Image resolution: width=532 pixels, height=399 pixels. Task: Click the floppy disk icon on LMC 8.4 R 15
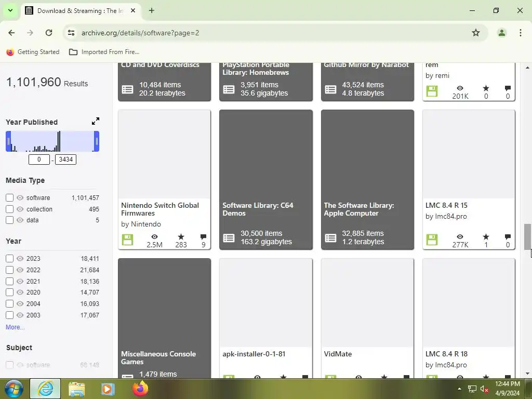pyautogui.click(x=432, y=240)
